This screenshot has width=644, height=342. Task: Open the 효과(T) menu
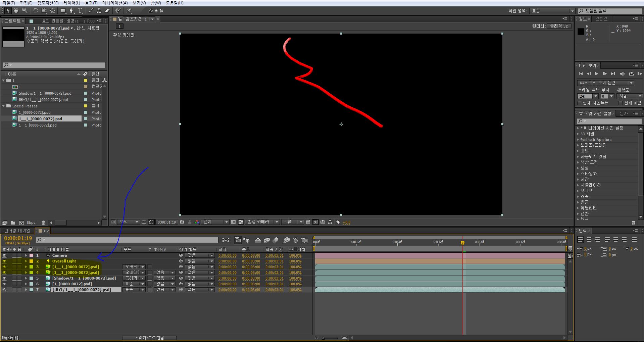91,3
